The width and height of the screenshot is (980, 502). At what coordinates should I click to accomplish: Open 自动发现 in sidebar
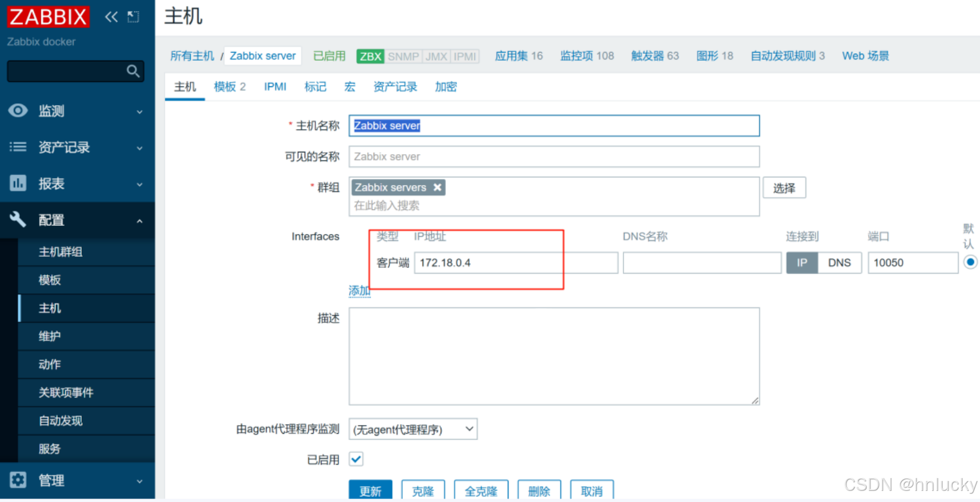[86, 420]
